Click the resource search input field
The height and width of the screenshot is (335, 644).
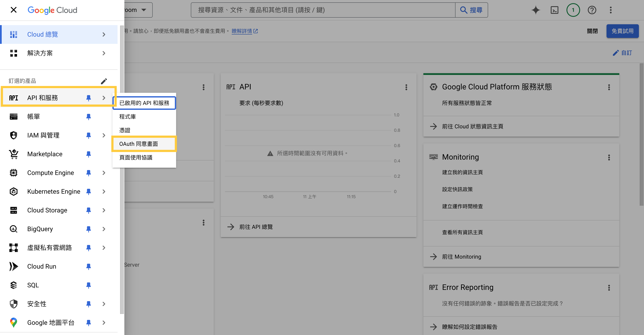[322, 10]
